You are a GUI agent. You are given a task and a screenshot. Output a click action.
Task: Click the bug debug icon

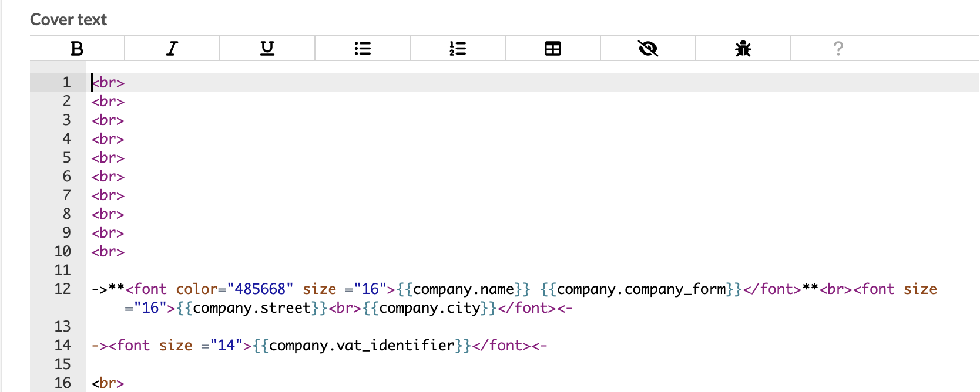click(x=743, y=48)
